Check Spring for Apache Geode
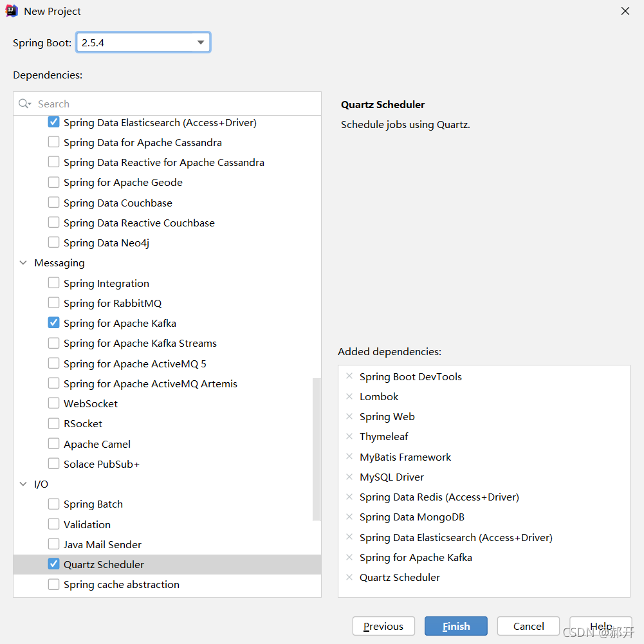 (53, 182)
